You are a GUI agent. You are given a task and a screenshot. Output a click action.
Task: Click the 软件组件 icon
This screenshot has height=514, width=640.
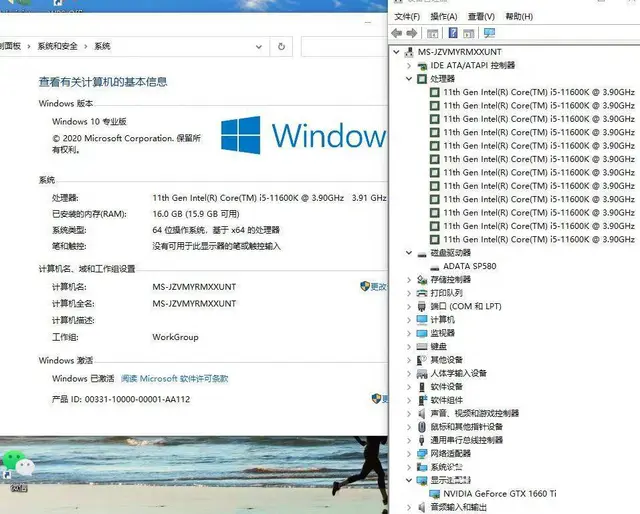422,400
